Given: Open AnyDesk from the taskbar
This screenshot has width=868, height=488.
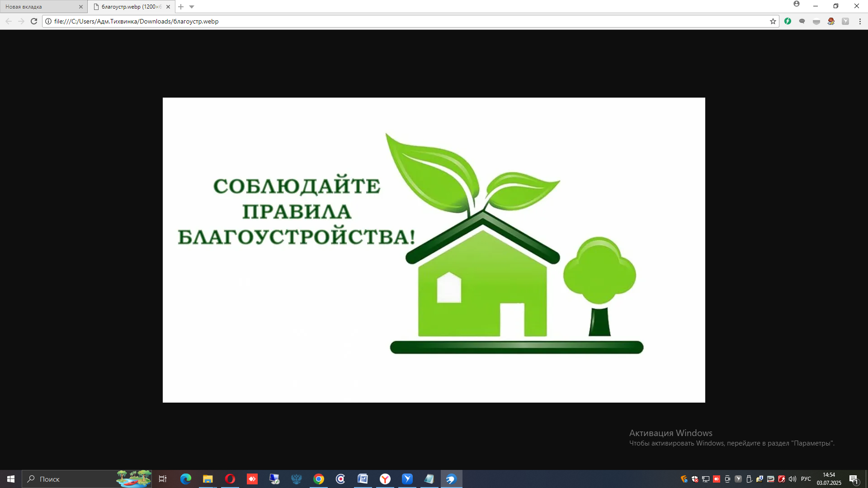Looking at the screenshot, I should [x=252, y=479].
